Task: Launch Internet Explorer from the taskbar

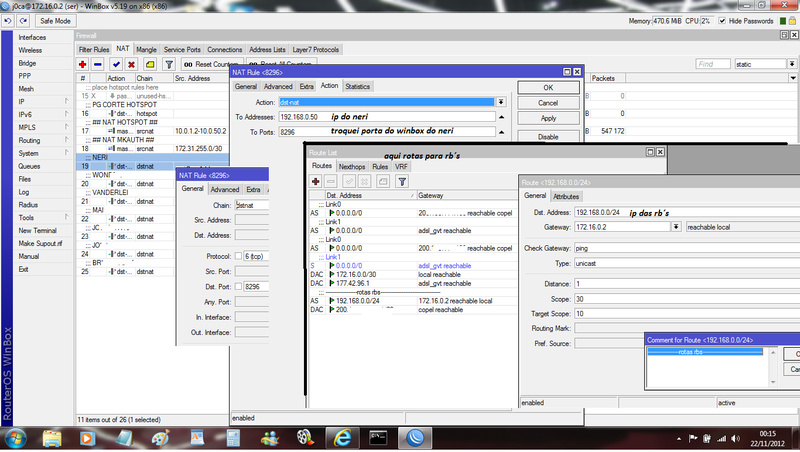Action: (x=342, y=438)
